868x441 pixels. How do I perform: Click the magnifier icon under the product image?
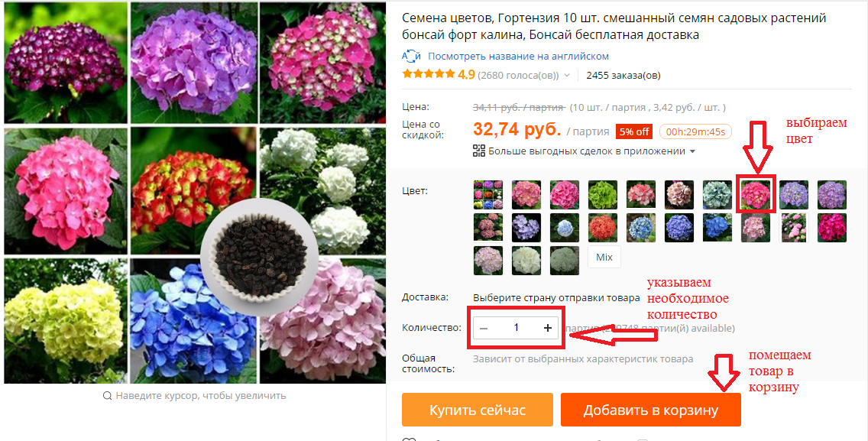coord(108,396)
